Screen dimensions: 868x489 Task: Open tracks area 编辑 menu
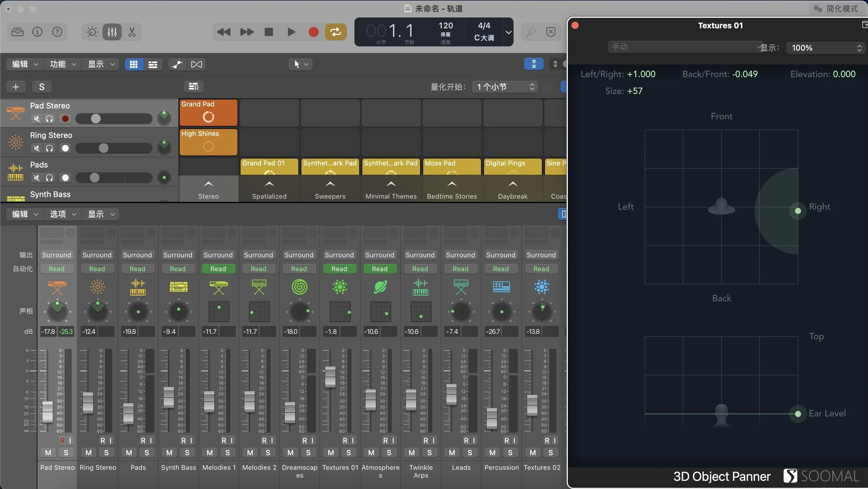tap(25, 64)
